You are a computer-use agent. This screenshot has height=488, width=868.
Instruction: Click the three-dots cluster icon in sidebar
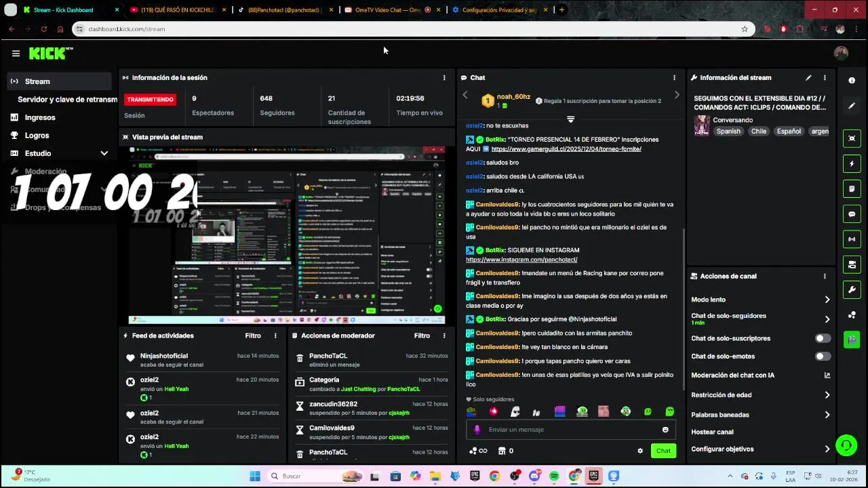tap(852, 315)
